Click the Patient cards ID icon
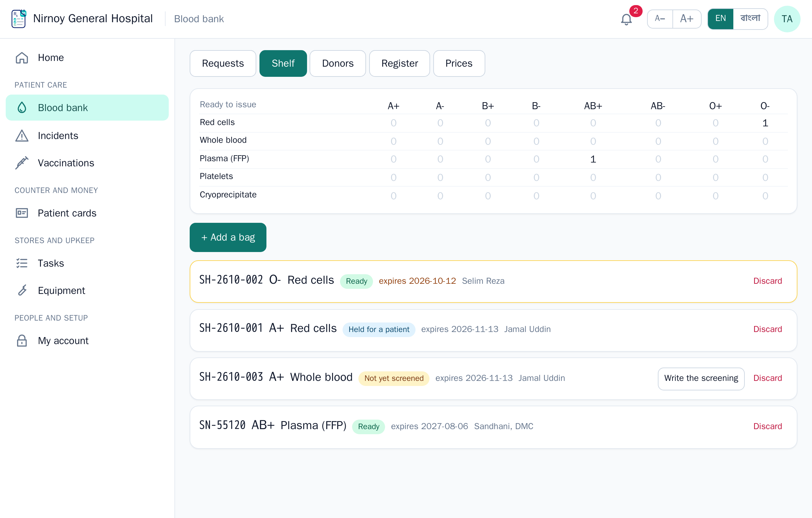The width and height of the screenshot is (812, 518). 22,213
